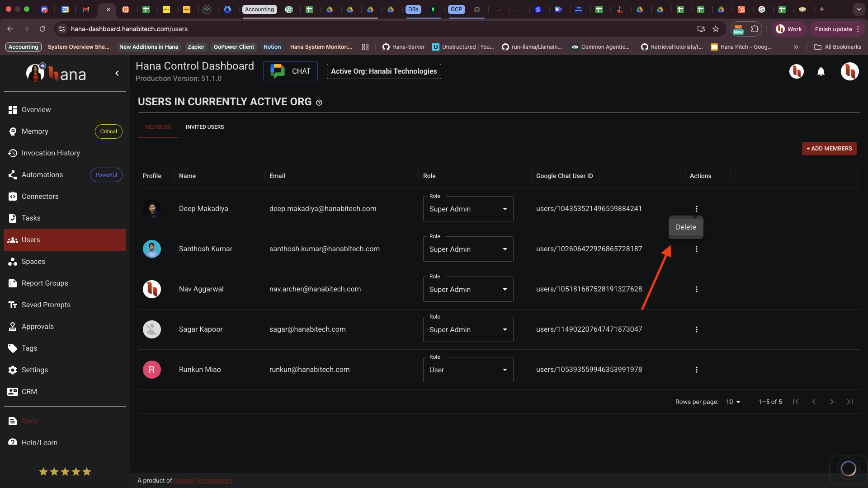The width and height of the screenshot is (868, 488).
Task: Collapse the sidebar with the chevron
Action: [x=117, y=73]
